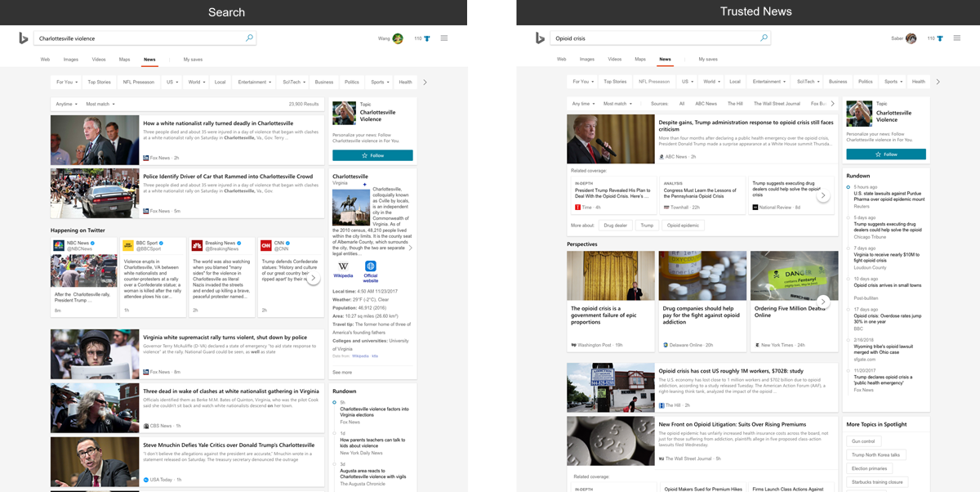Image resolution: width=980 pixels, height=492 pixels.
Task: Open the Danger Fentanyl perspective image
Action: [794, 275]
